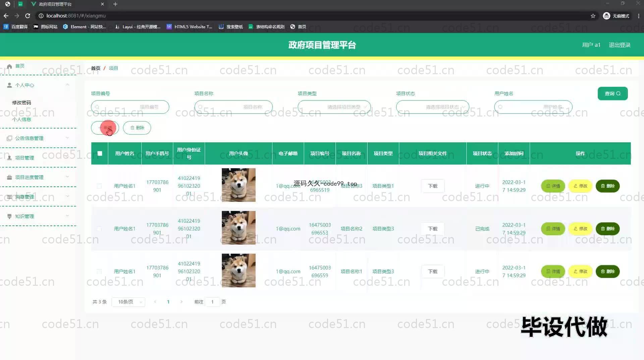
Task: Open a new browser tab
Action: 115,4
